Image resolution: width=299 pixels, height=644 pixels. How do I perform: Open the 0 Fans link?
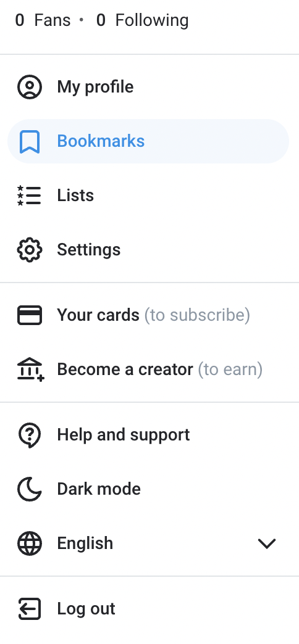[43, 20]
